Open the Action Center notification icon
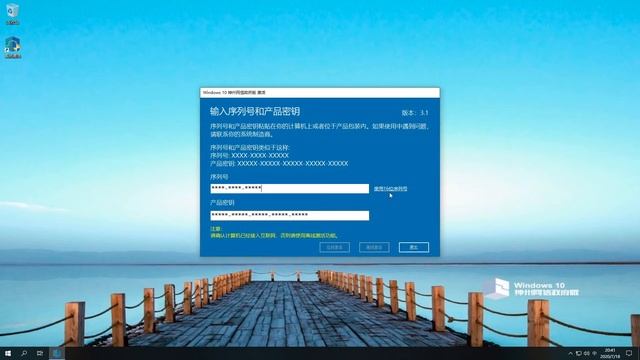The width and height of the screenshot is (640, 360). [x=629, y=353]
